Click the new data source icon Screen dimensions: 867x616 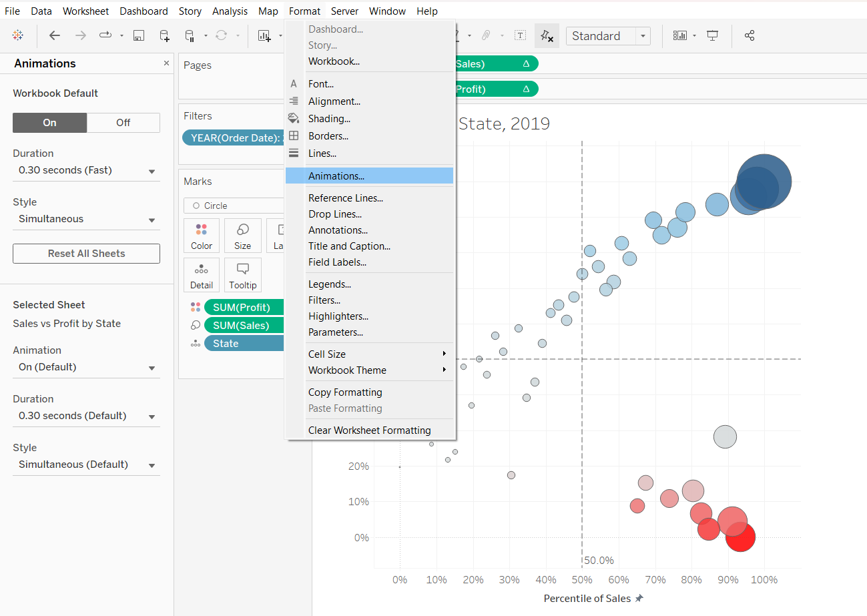point(164,36)
